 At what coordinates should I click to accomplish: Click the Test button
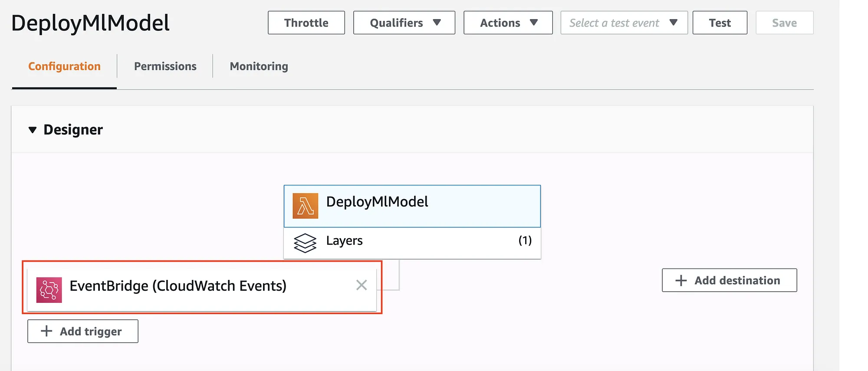(x=720, y=23)
